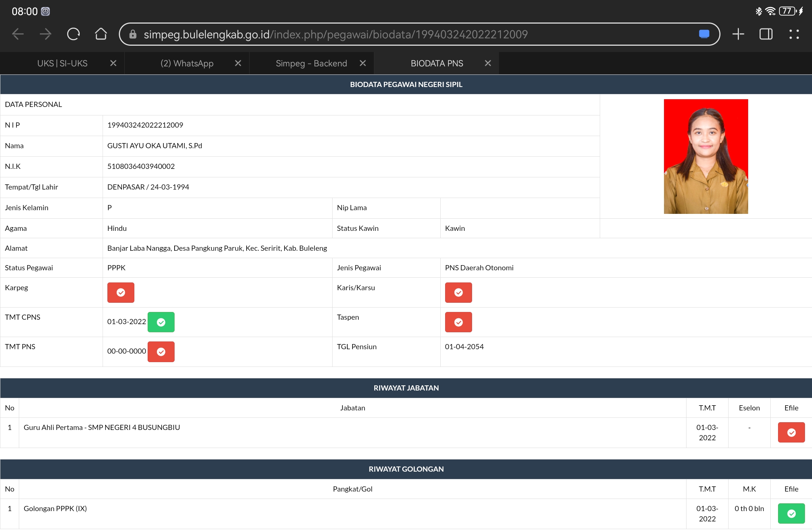Click the red Karis/Karsu check button

pyautogui.click(x=458, y=292)
